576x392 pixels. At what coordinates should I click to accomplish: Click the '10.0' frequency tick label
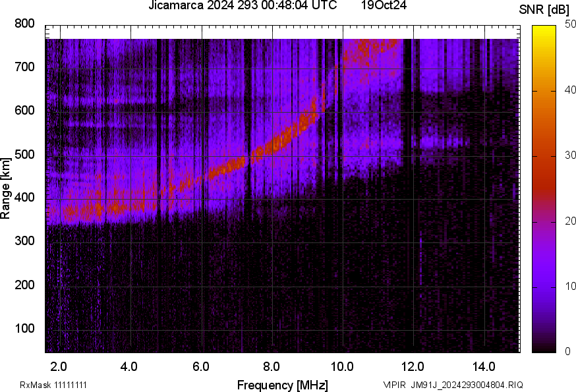pos(342,367)
